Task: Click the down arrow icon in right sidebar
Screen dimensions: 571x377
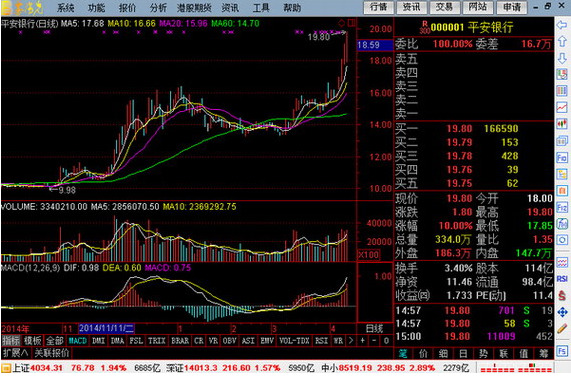Action: pyautogui.click(x=562, y=58)
